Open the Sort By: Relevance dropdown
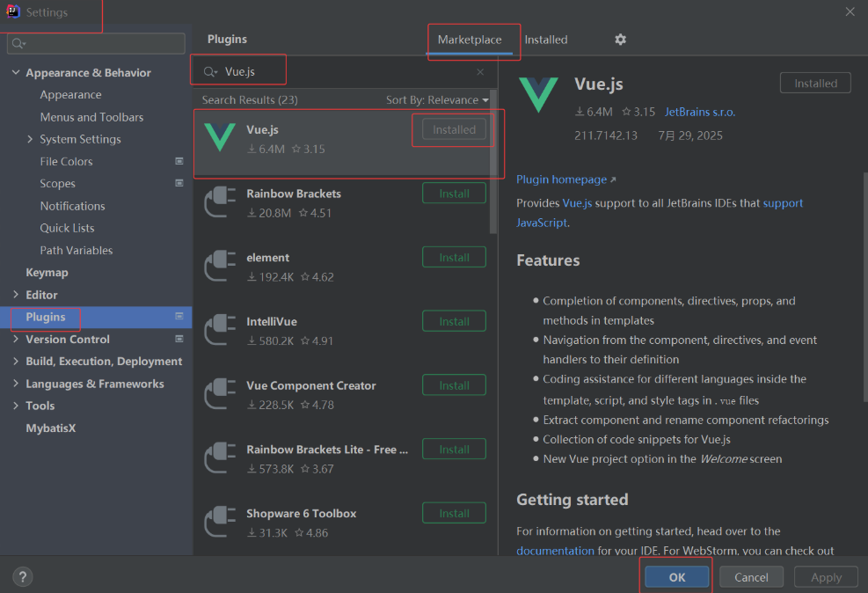The height and width of the screenshot is (593, 868). [437, 100]
